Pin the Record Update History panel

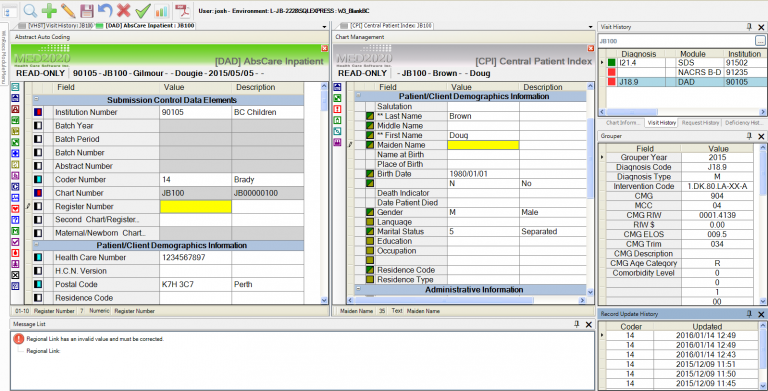749,314
